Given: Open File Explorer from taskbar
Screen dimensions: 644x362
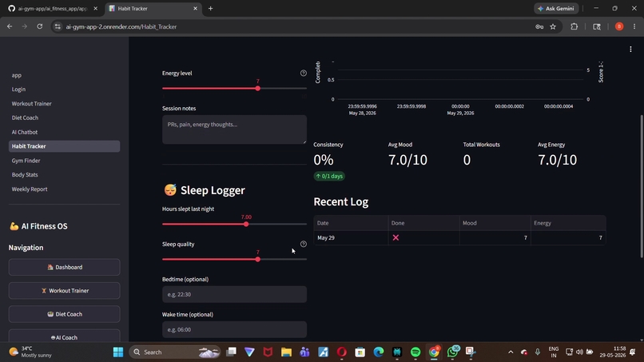Looking at the screenshot, I should pos(286,352).
